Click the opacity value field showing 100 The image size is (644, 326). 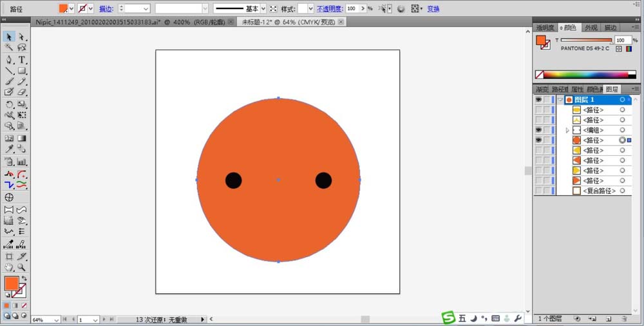pyautogui.click(x=353, y=9)
